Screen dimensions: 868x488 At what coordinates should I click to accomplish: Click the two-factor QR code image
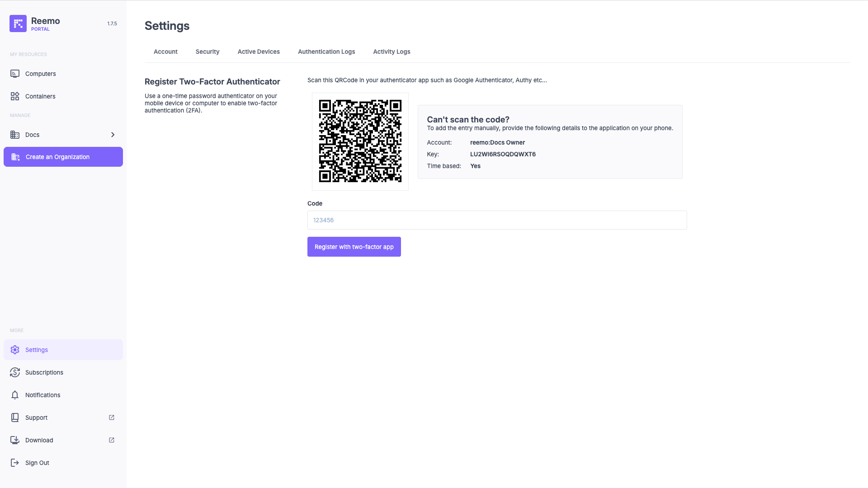(x=360, y=141)
